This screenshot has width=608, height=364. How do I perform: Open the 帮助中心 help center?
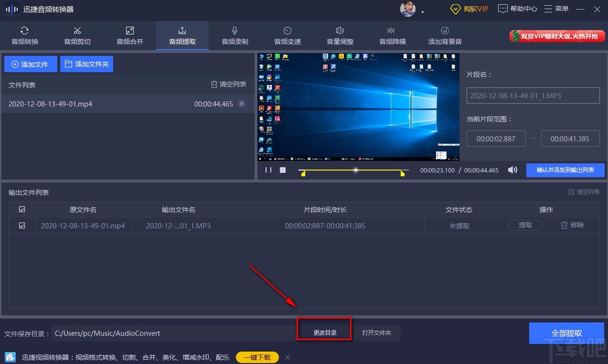517,9
